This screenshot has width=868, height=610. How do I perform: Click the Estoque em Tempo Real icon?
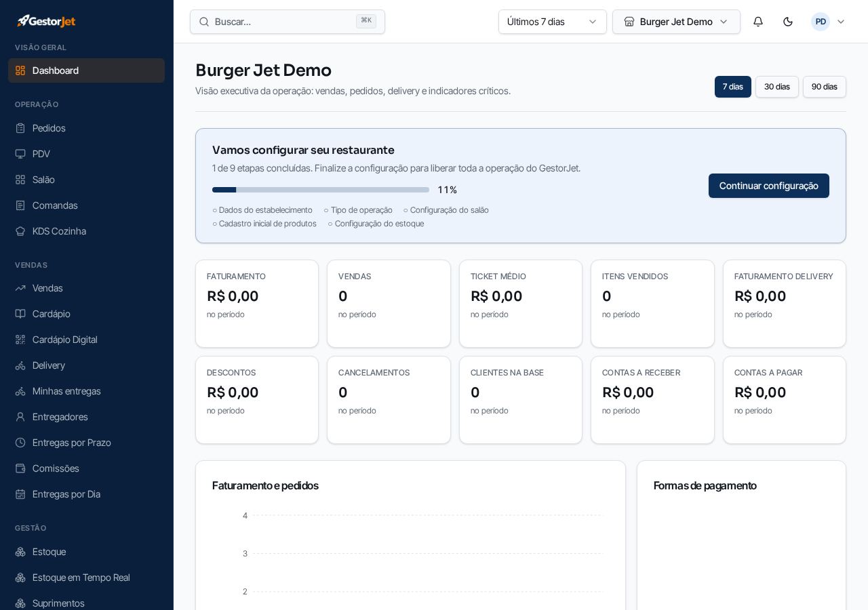click(20, 577)
